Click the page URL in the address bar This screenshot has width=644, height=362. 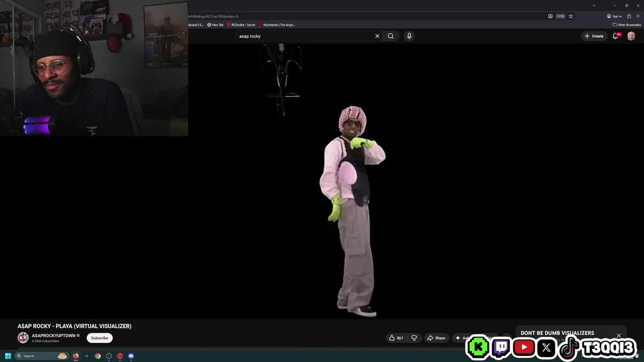pos(214,16)
